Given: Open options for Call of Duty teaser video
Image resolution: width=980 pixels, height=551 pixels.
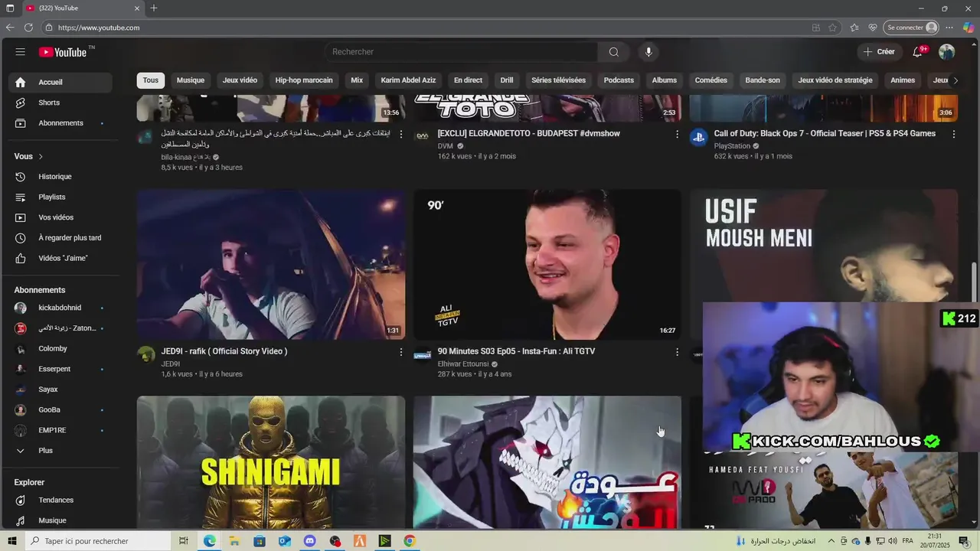Looking at the screenshot, I should click(953, 134).
